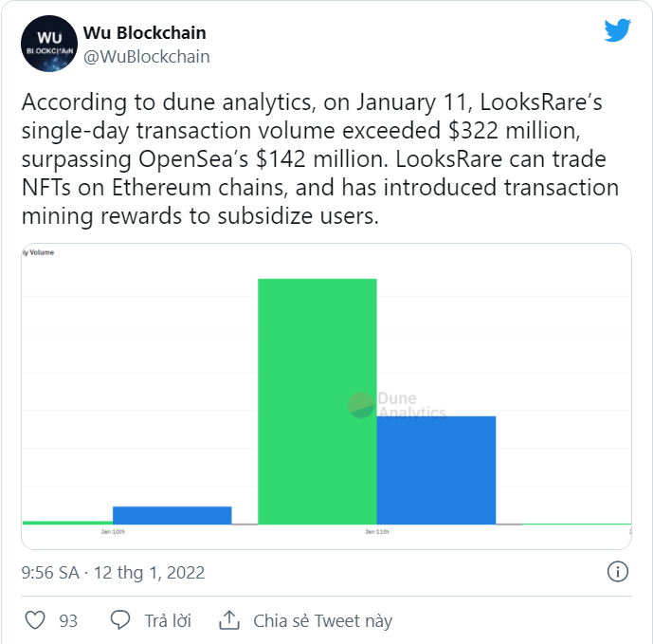Screen dimensions: 653x644
Task: Click the share upload arrow icon
Action: pyautogui.click(x=228, y=620)
